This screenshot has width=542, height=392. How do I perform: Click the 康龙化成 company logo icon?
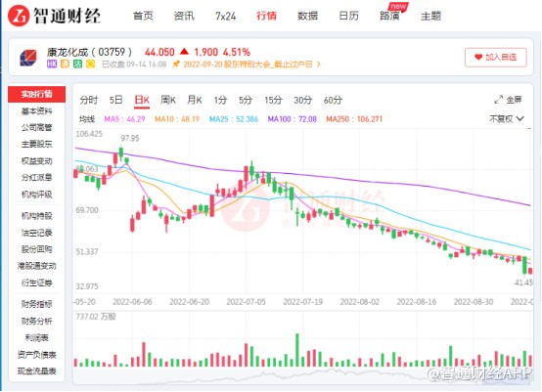[x=28, y=58]
